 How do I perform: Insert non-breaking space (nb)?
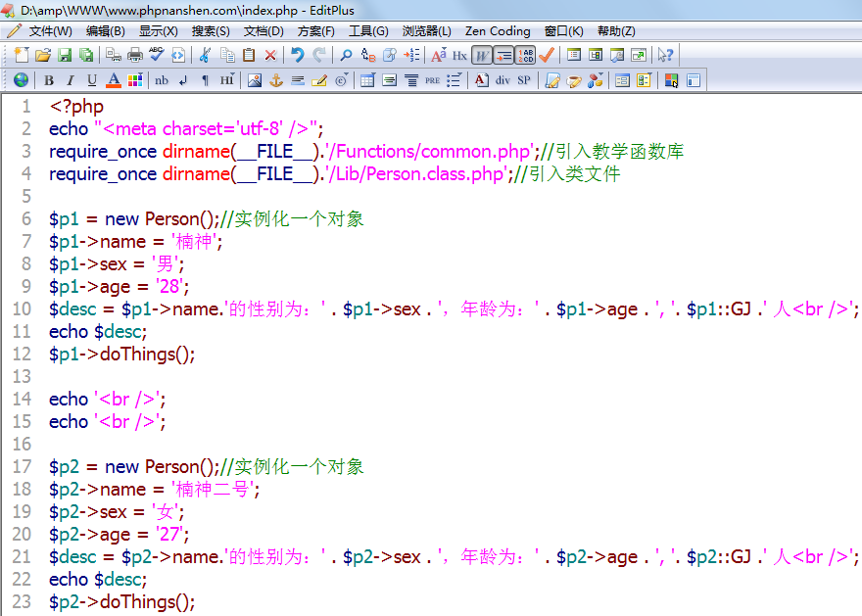click(x=162, y=80)
